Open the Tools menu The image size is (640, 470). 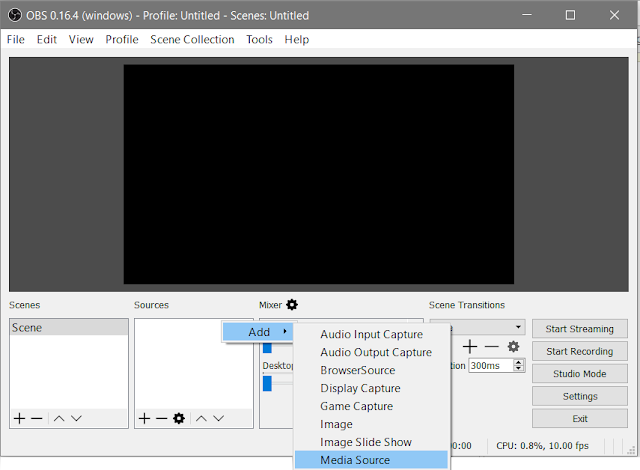pyautogui.click(x=259, y=40)
